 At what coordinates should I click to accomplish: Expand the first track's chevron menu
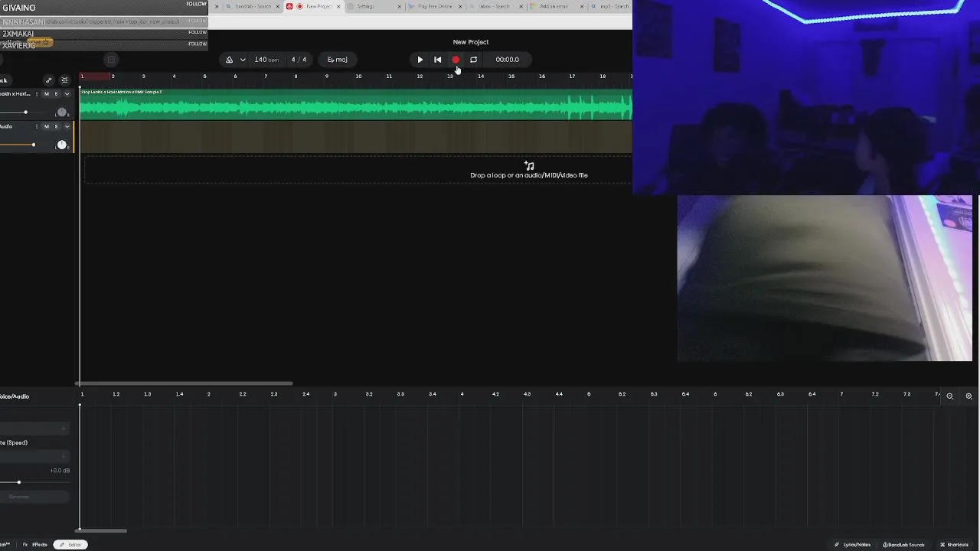67,94
